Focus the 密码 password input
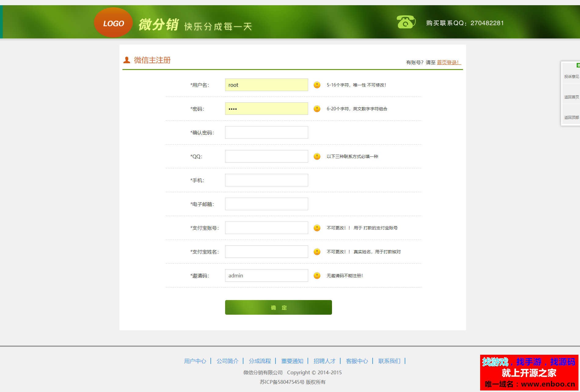Screen dimensions: 580x392 (266, 109)
